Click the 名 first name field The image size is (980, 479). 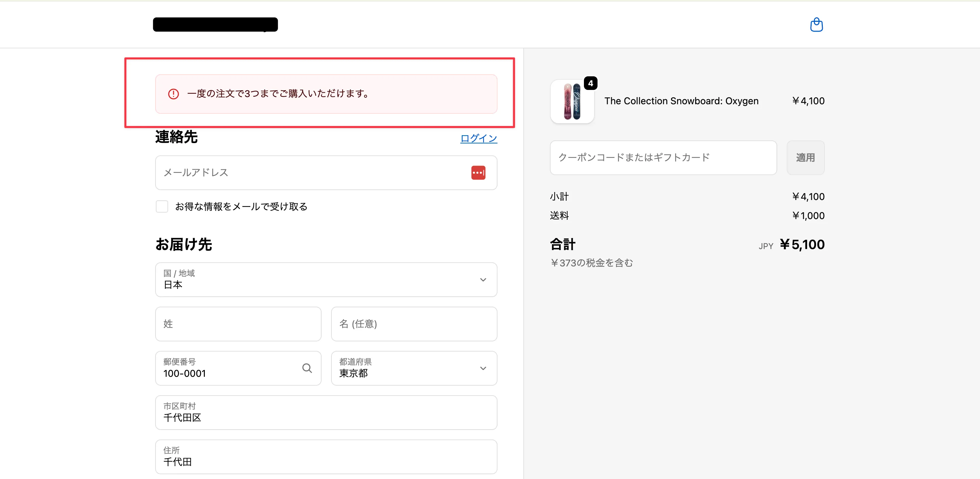pyautogui.click(x=414, y=324)
